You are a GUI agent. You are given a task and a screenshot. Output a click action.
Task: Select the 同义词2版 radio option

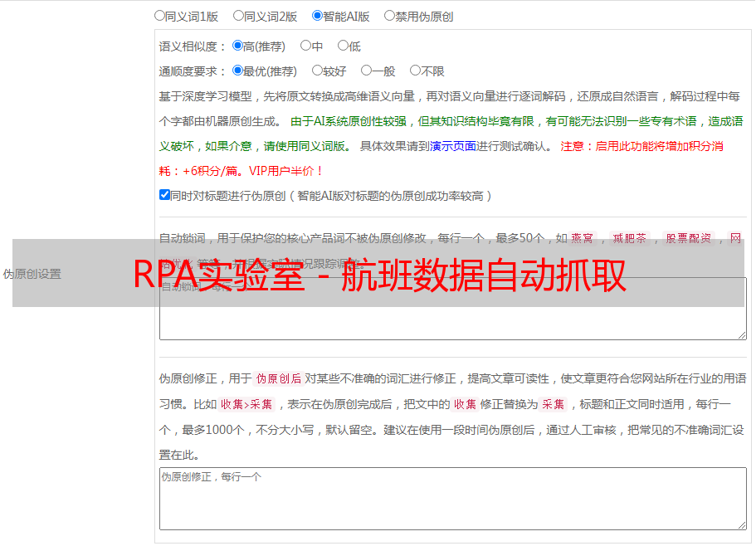coord(238,16)
